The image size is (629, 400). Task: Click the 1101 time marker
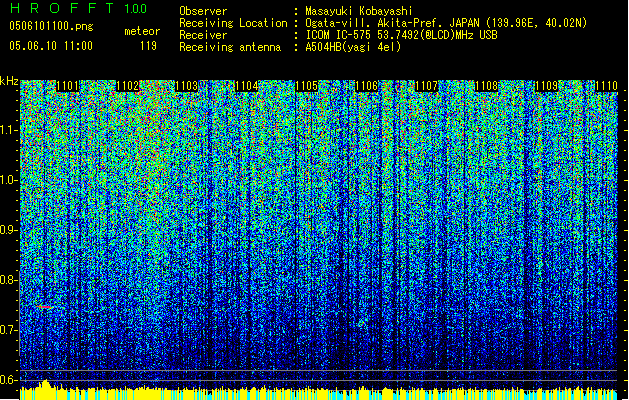click(x=67, y=86)
